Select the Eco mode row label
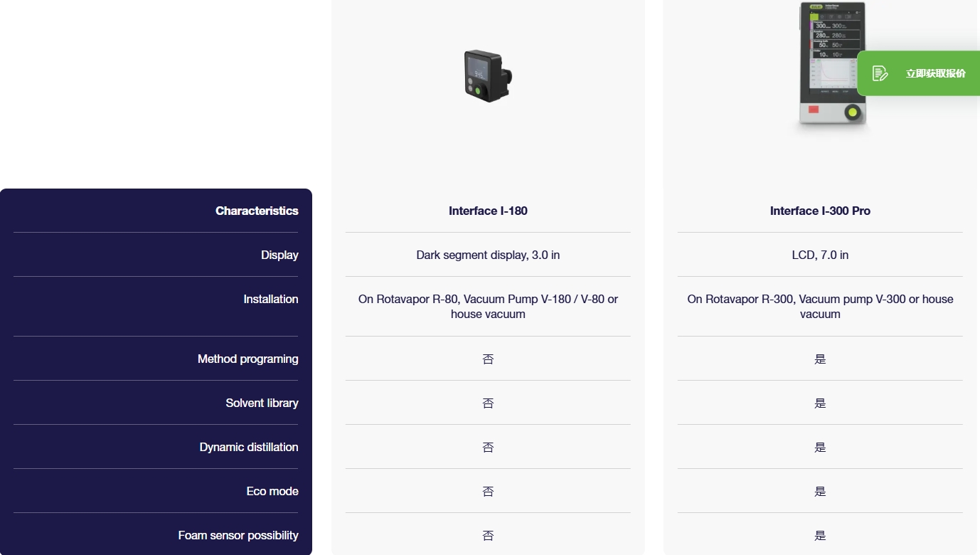Image resolution: width=980 pixels, height=555 pixels. click(x=272, y=491)
